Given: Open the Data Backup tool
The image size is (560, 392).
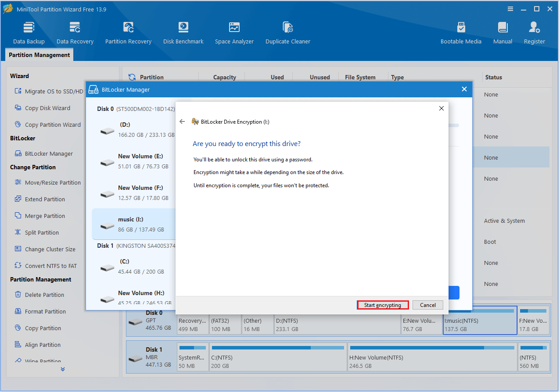Looking at the screenshot, I should click(x=29, y=33).
